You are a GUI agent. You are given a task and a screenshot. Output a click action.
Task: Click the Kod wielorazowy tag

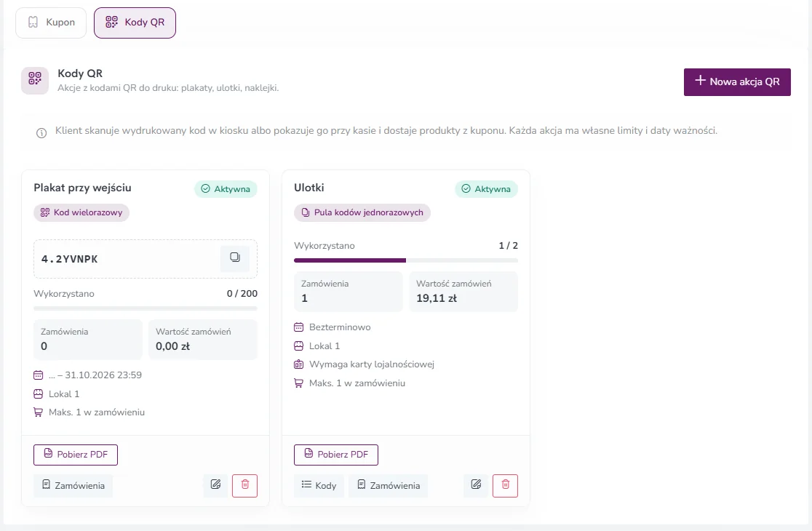coord(81,212)
